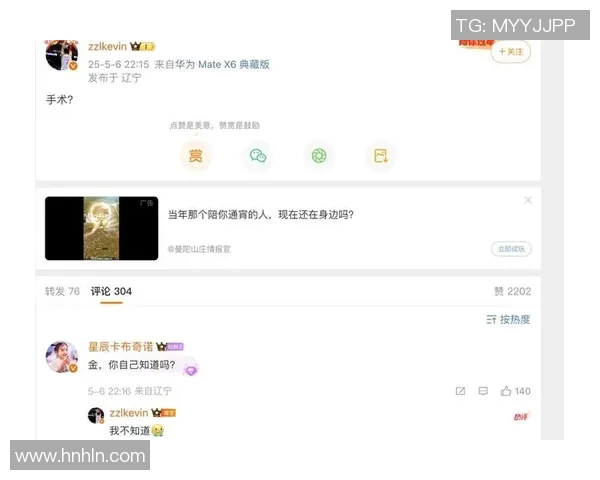
Task: Switch to the 转发 76 tab
Action: point(62,291)
